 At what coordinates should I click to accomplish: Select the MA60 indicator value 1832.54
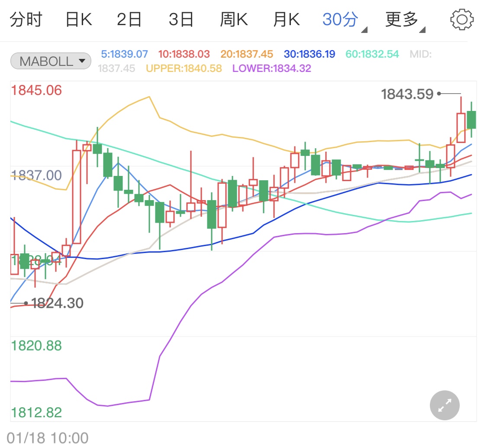click(371, 54)
